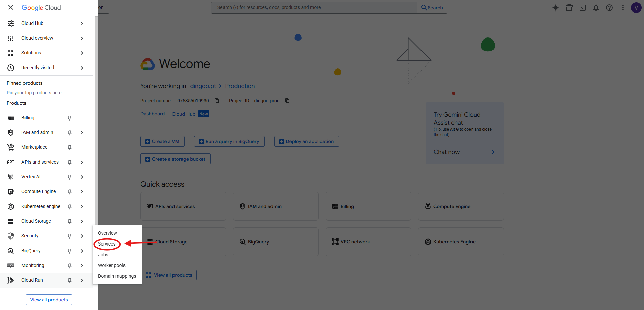Viewport: 644px width, 310px height.
Task: Expand the Compute Engine submenu
Action: click(x=82, y=191)
